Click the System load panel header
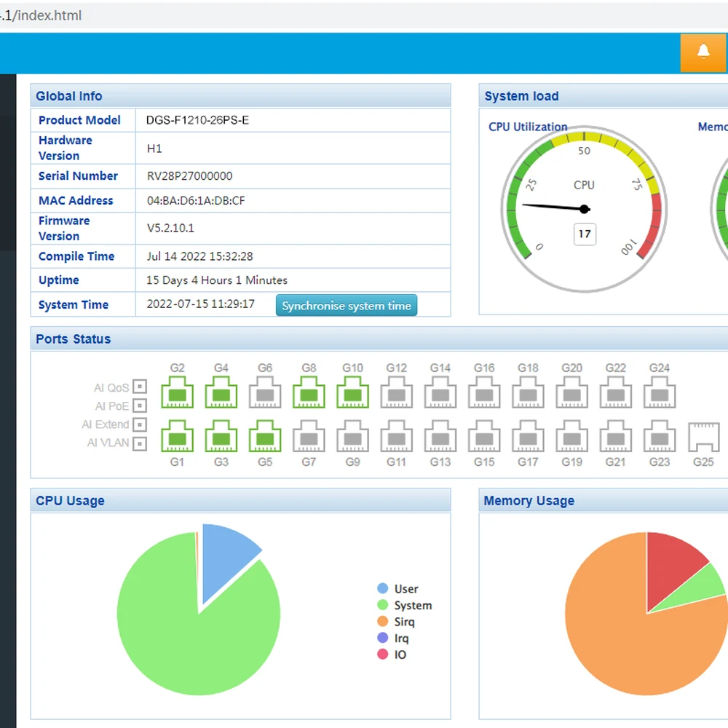Screen dimensions: 728x728 603,95
